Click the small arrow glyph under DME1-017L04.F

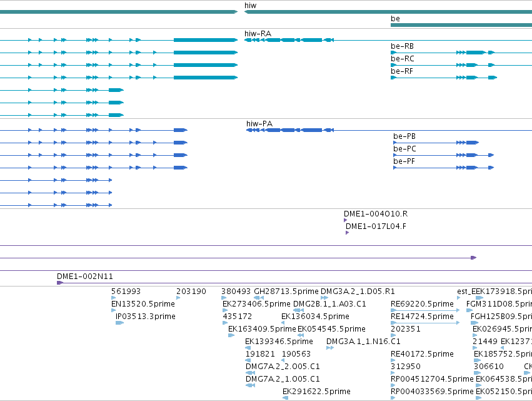(347, 233)
